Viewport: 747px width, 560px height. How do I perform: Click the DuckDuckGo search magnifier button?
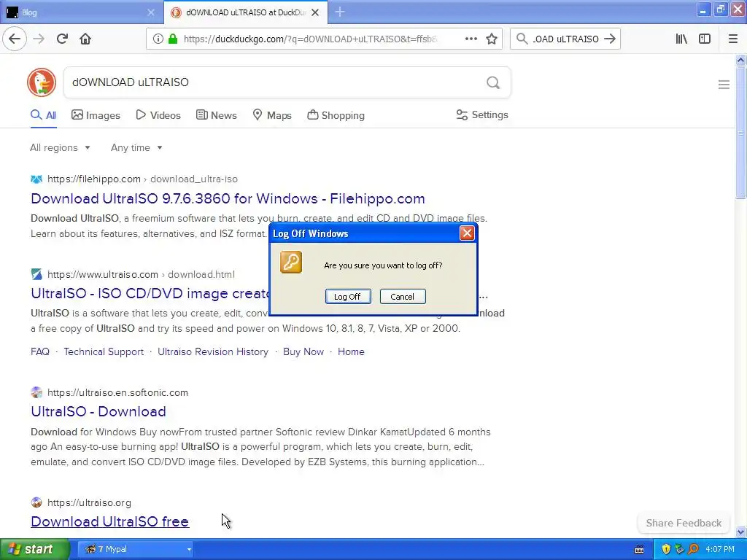pos(493,82)
